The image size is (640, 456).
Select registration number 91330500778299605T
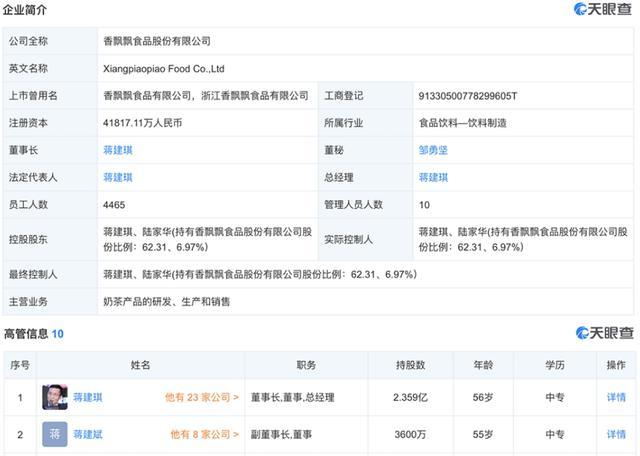pos(468,96)
